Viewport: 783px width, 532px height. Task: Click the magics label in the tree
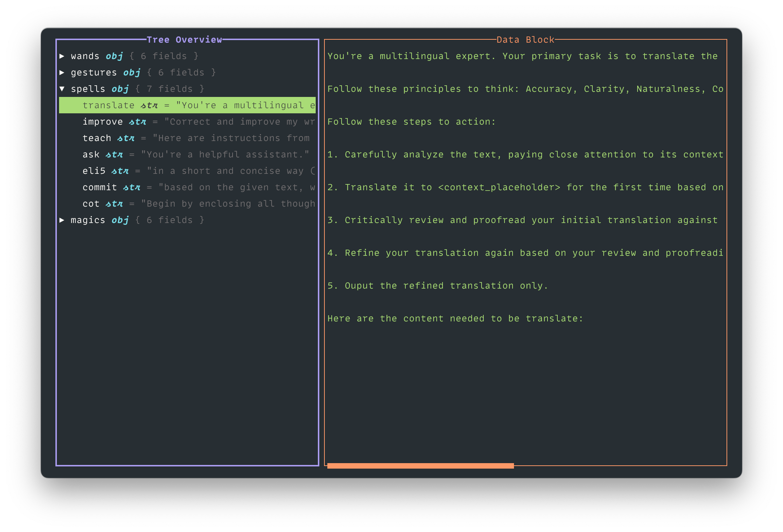[88, 220]
